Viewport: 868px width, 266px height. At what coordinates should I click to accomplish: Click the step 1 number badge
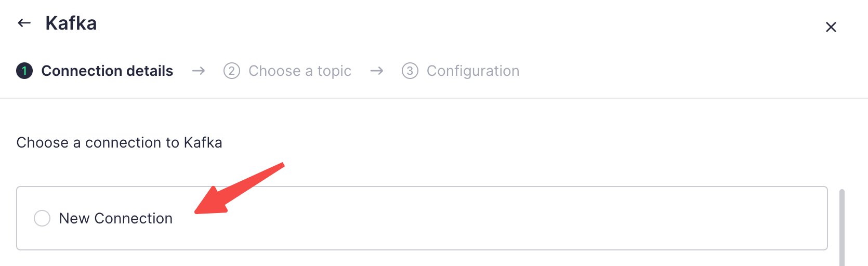coord(24,71)
